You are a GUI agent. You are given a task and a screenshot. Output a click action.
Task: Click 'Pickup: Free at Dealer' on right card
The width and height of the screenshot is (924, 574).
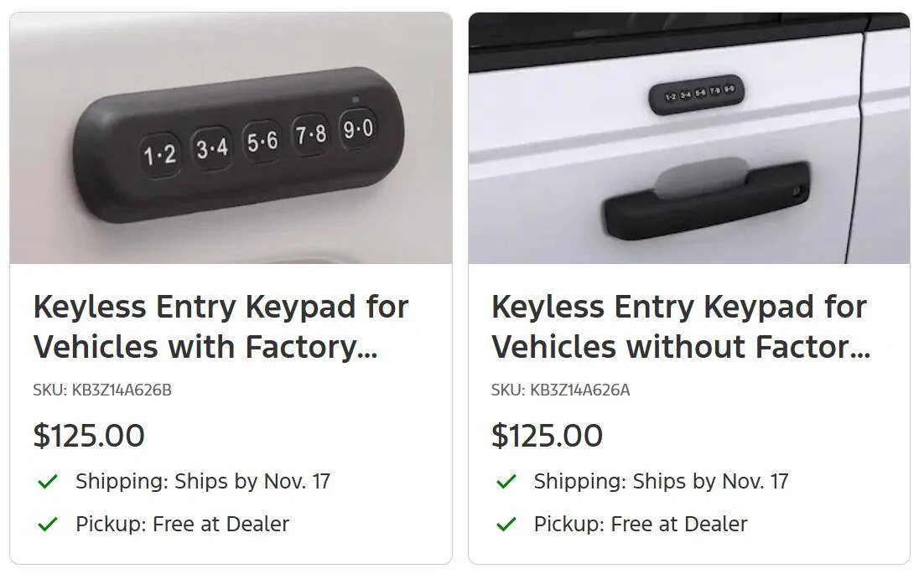pos(641,525)
